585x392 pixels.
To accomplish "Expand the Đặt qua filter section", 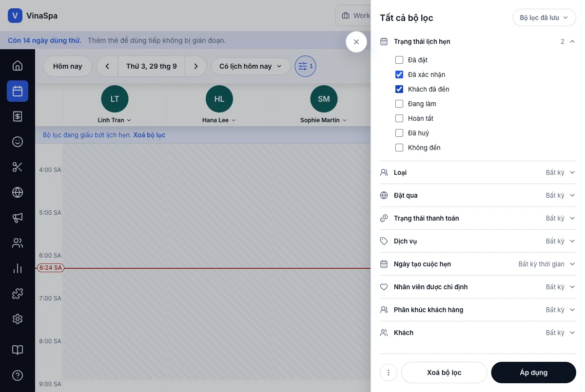I will (x=478, y=195).
